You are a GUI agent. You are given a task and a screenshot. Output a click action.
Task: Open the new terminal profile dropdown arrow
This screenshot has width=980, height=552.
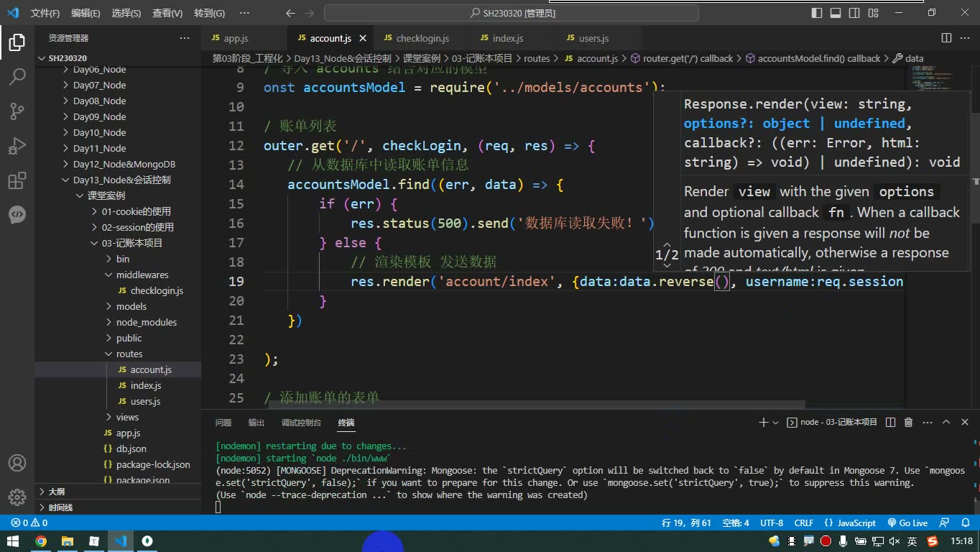[x=776, y=423]
